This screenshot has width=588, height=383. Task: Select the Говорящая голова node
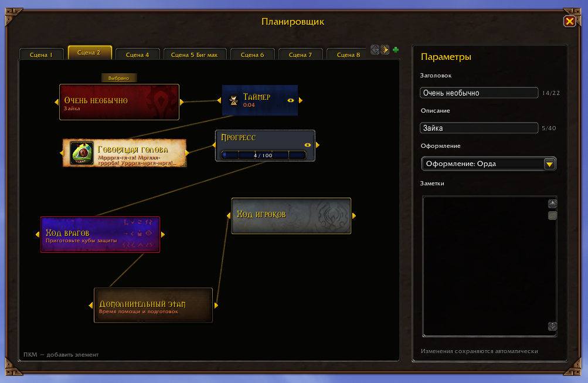(124, 152)
